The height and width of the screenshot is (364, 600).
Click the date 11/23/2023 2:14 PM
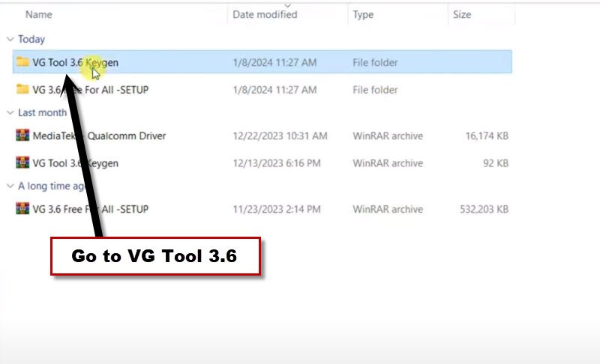(277, 209)
